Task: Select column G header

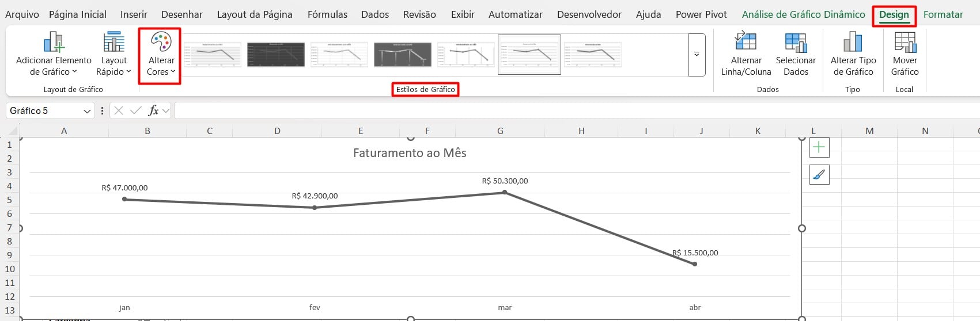Action: pyautogui.click(x=500, y=131)
